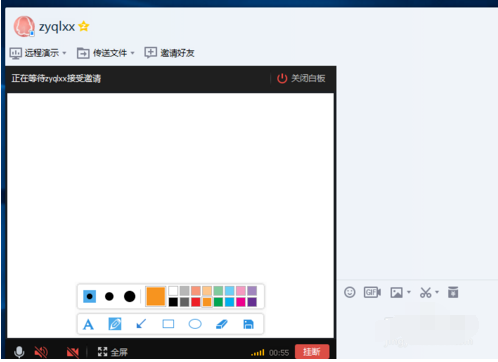The width and height of the screenshot is (498, 362).
Task: Click the red 挂断 hang up button
Action: click(312, 352)
